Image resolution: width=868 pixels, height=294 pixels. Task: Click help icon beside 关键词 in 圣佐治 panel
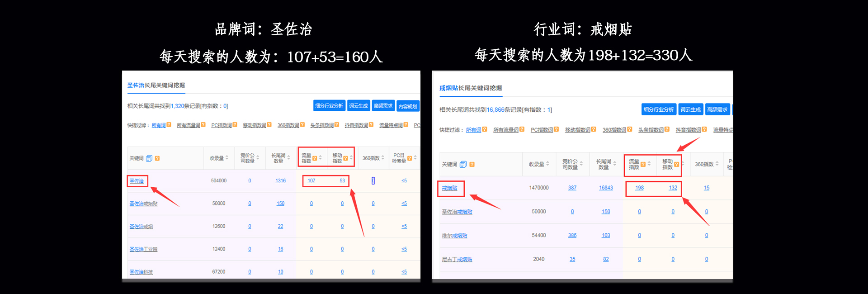(x=157, y=158)
